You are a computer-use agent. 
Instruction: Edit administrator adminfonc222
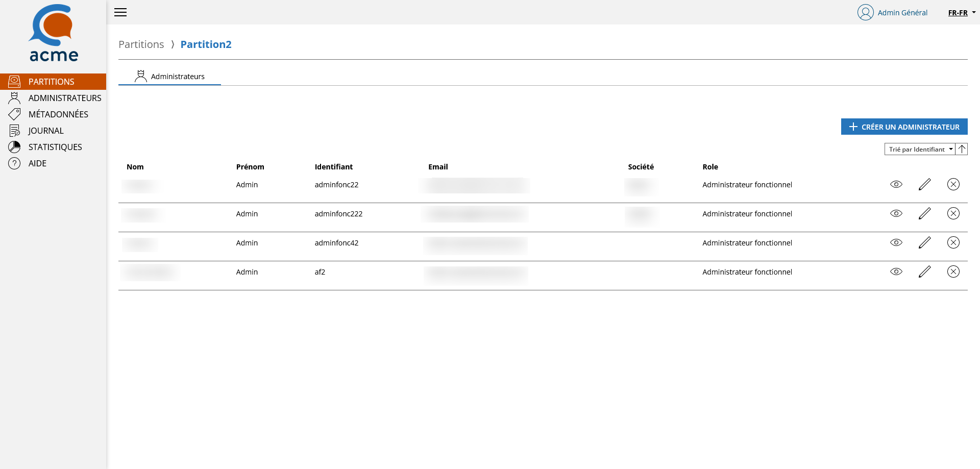(x=925, y=213)
